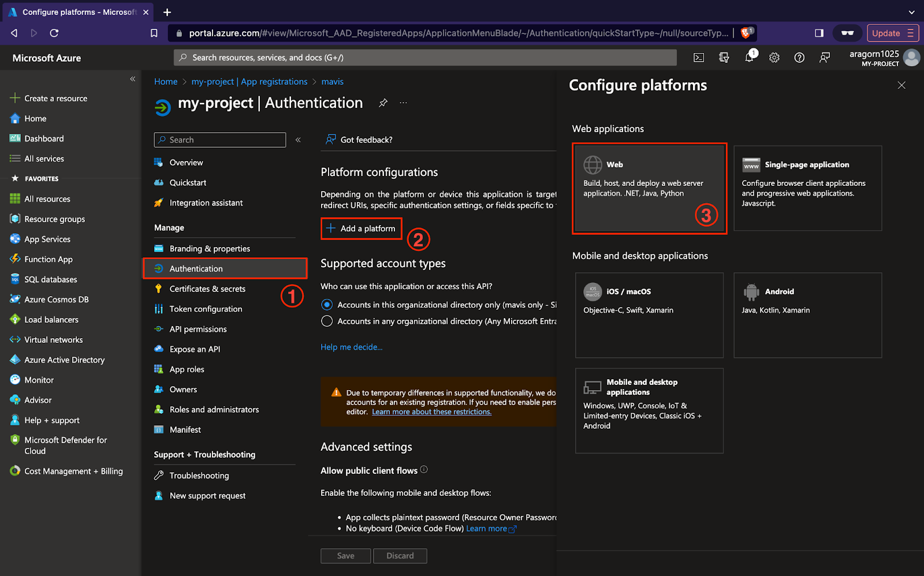This screenshot has height=576, width=924.
Task: Select Authentication in Manage menu
Action: (224, 269)
